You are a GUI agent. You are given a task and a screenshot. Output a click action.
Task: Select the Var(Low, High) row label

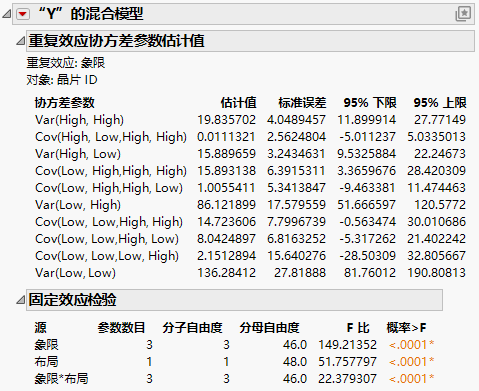pyautogui.click(x=78, y=205)
